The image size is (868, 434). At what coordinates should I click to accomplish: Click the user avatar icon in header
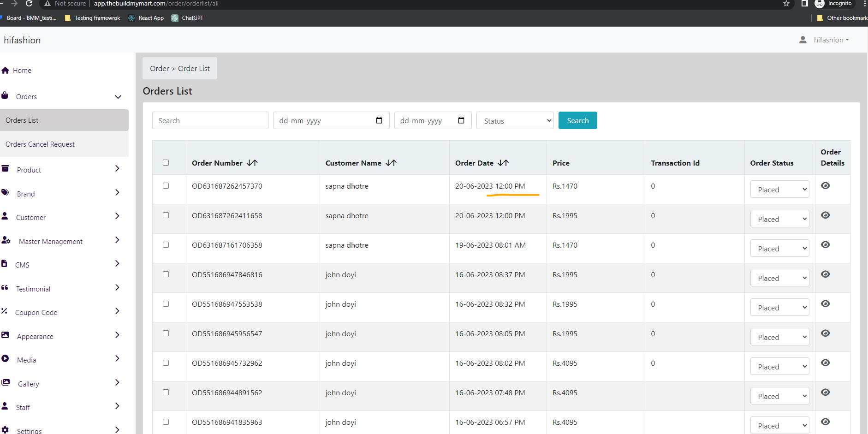(803, 40)
